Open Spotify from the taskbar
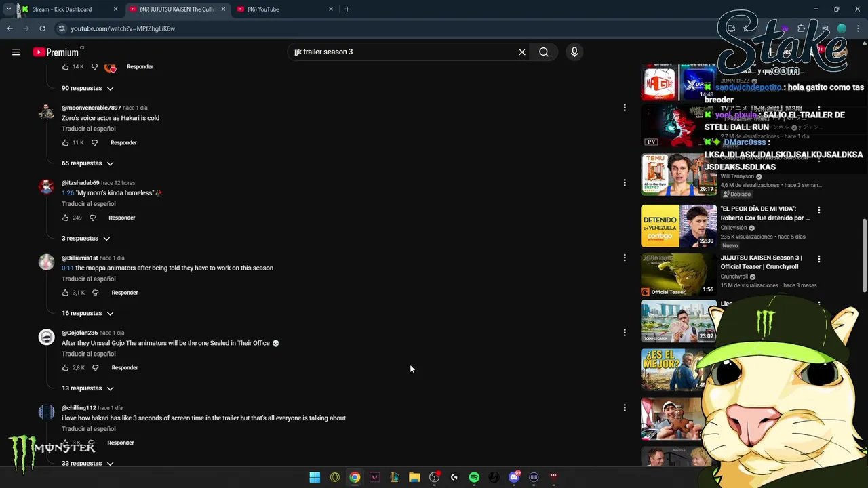 tap(474, 477)
